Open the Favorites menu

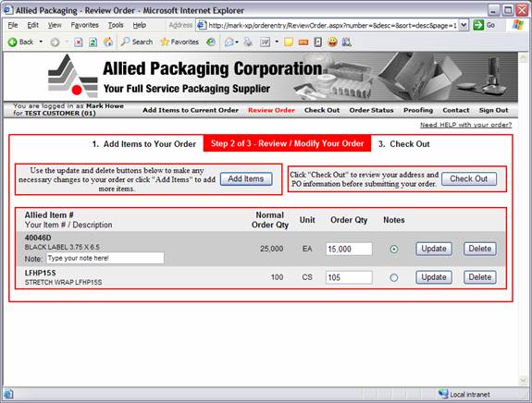pos(85,25)
